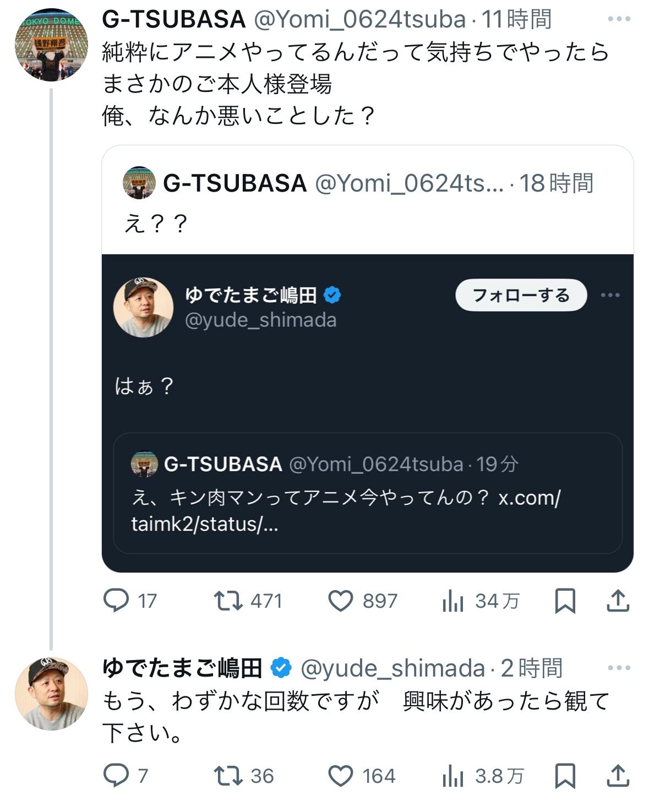
Task: Share G-TSUBASA's tweet
Action: (x=618, y=601)
